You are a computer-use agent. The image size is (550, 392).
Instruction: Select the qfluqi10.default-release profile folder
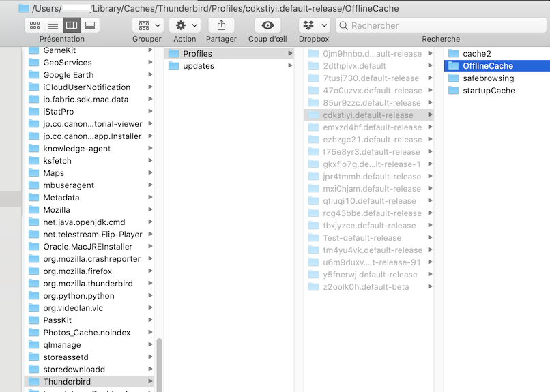point(368,200)
